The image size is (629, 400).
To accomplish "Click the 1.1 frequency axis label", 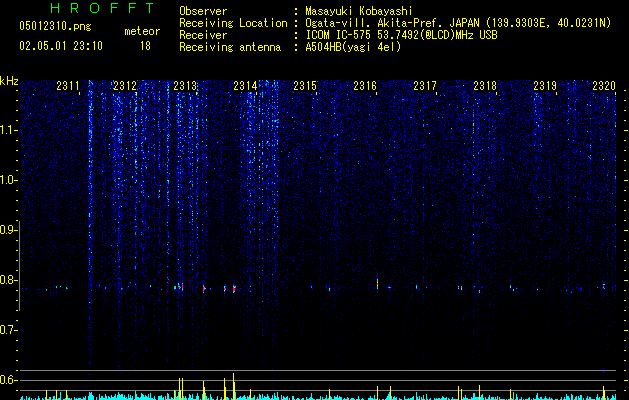I will click(7, 130).
